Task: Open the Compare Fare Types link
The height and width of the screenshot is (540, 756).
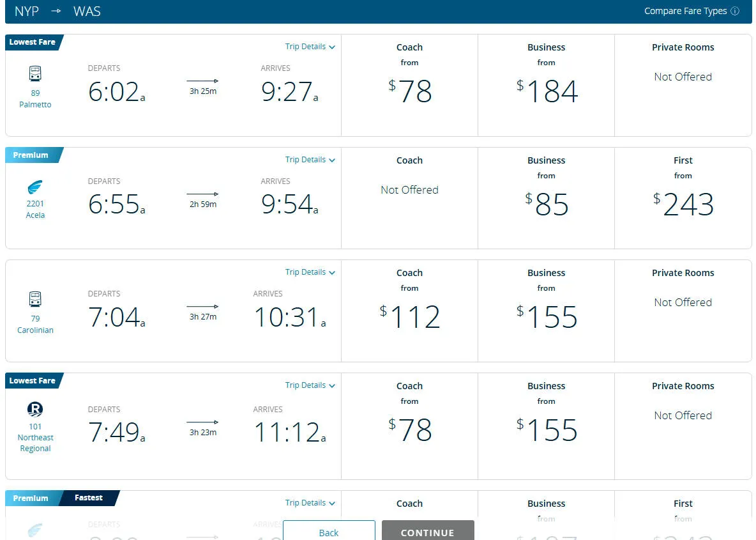Action: pyautogui.click(x=685, y=12)
